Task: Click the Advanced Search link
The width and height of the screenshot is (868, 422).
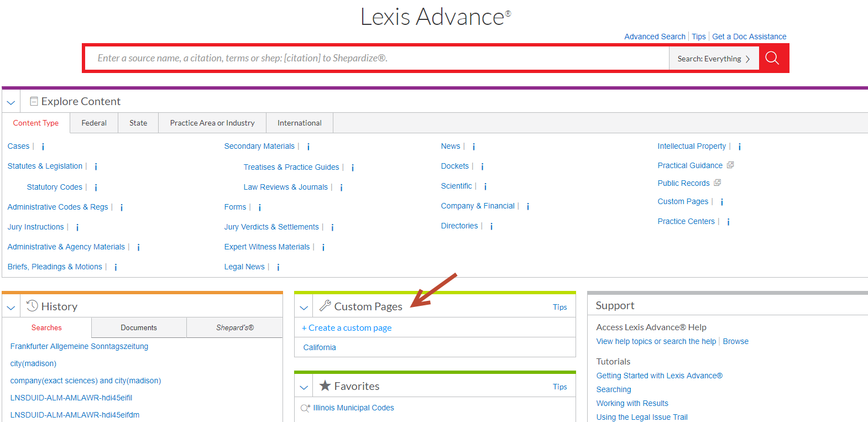Action: (655, 37)
